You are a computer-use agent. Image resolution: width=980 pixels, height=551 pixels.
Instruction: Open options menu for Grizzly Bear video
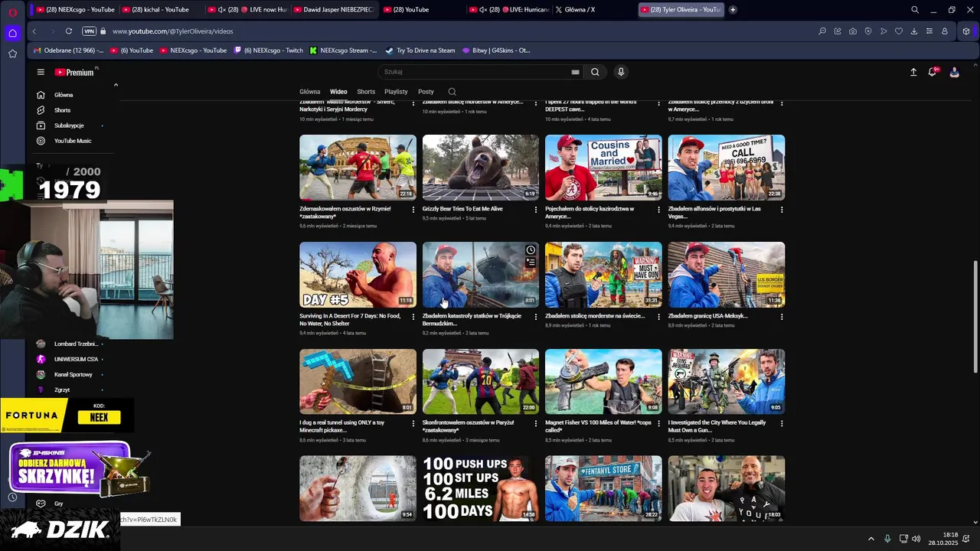pyautogui.click(x=536, y=209)
